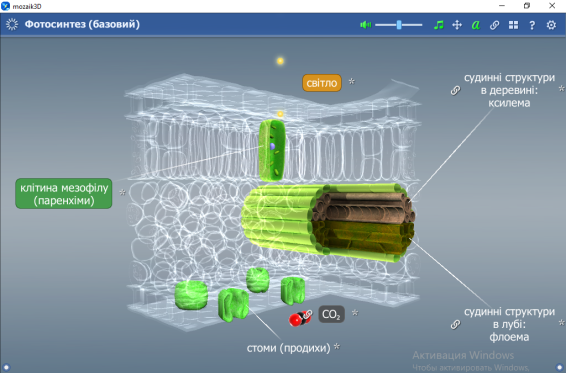The height and width of the screenshot is (373, 566).
Task: Click the link icon beside флоема label
Action: pyautogui.click(x=456, y=324)
